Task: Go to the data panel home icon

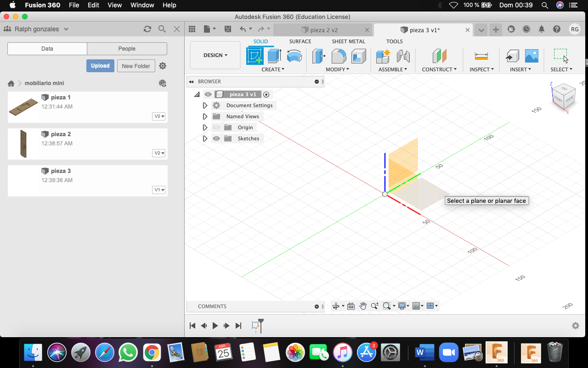Action: tap(11, 83)
